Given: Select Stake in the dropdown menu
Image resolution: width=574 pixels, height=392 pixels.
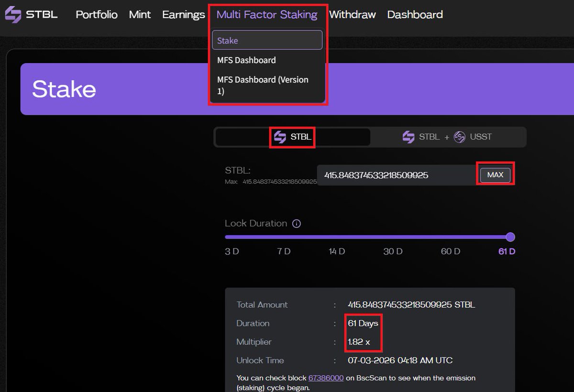Looking at the screenshot, I should pyautogui.click(x=267, y=40).
